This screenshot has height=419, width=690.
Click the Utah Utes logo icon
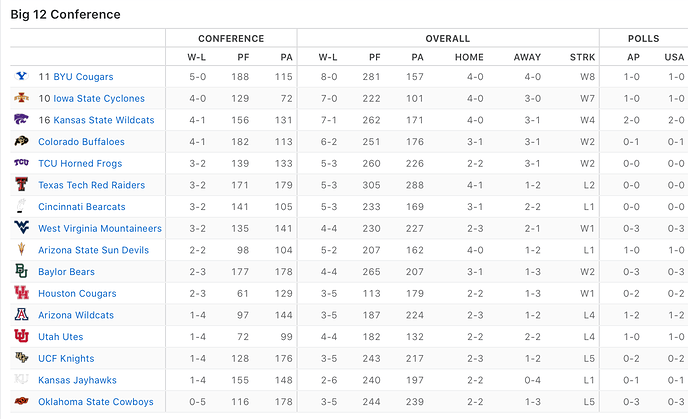(21, 337)
